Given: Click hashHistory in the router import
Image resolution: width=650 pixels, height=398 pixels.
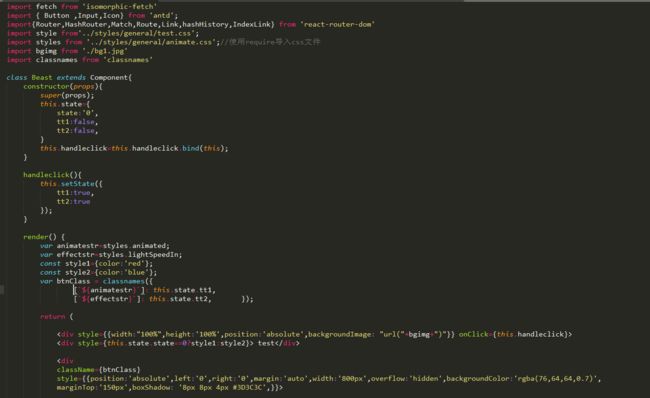Looking at the screenshot, I should point(205,24).
